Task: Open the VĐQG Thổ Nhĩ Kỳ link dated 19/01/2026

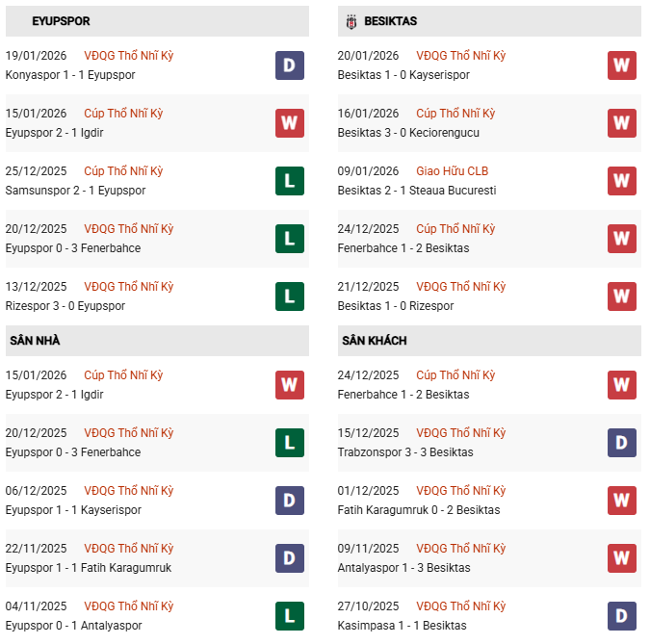Action: pyautogui.click(x=128, y=56)
